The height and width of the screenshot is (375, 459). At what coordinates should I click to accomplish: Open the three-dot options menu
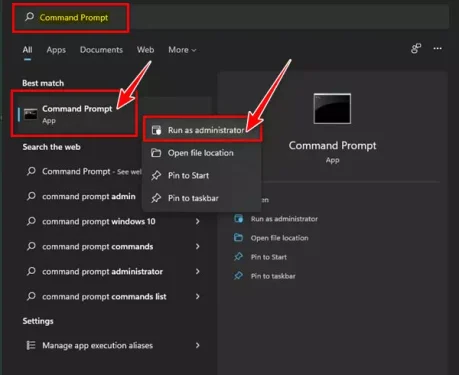[437, 48]
